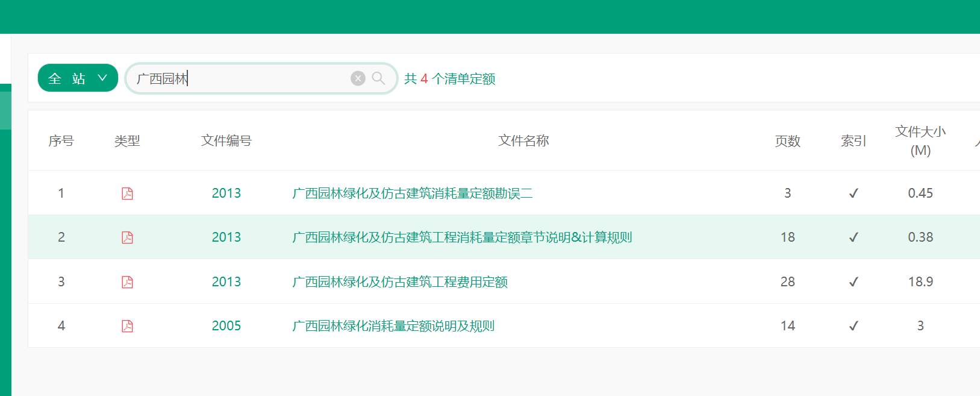Click file number 2013 in row 2
Viewport: 980px width, 396px height.
226,237
